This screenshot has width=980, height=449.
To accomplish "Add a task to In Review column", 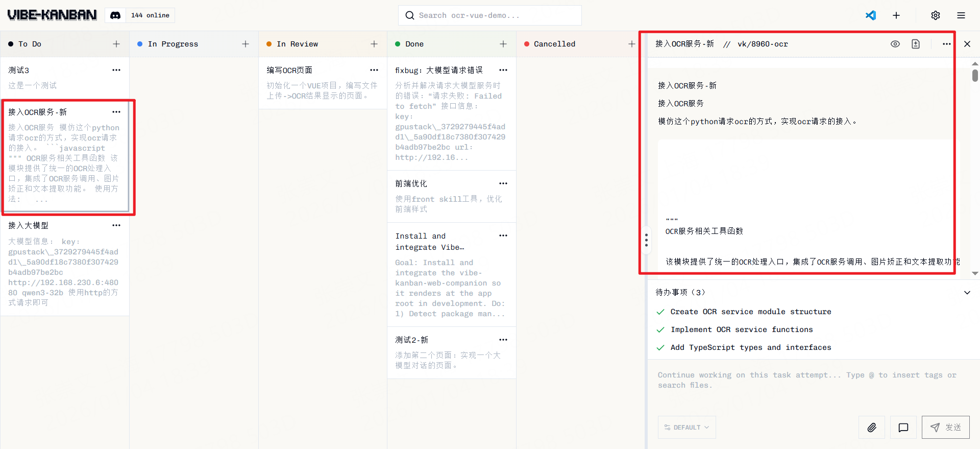I will [374, 44].
